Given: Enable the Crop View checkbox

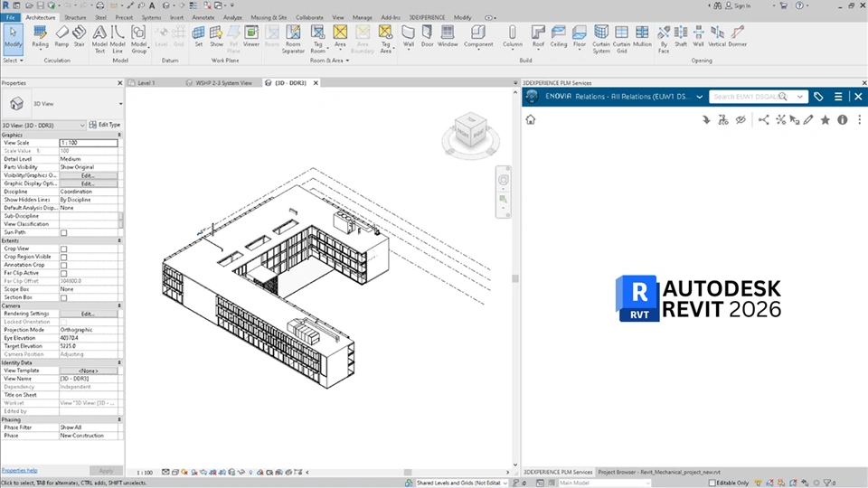Looking at the screenshot, I should tap(63, 249).
